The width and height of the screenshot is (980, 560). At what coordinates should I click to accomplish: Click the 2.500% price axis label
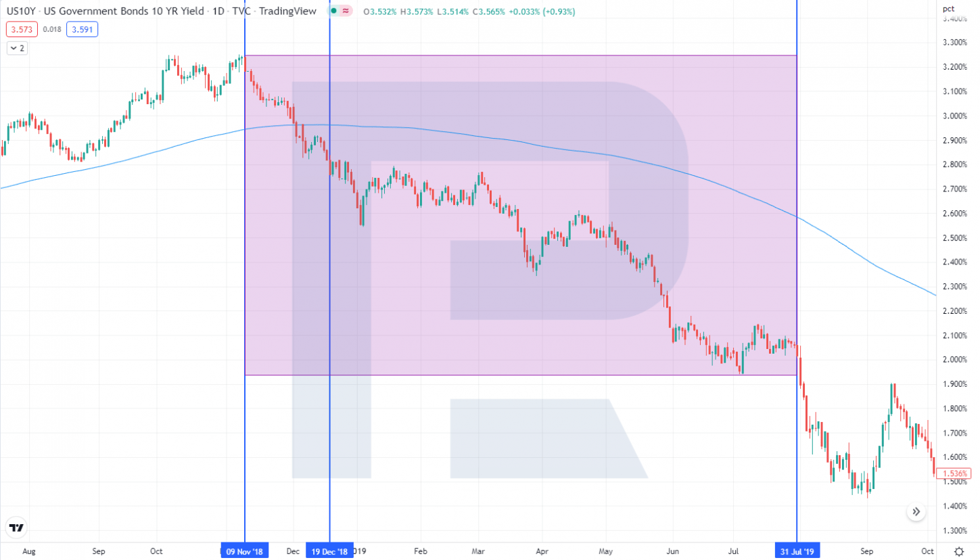[x=955, y=237]
